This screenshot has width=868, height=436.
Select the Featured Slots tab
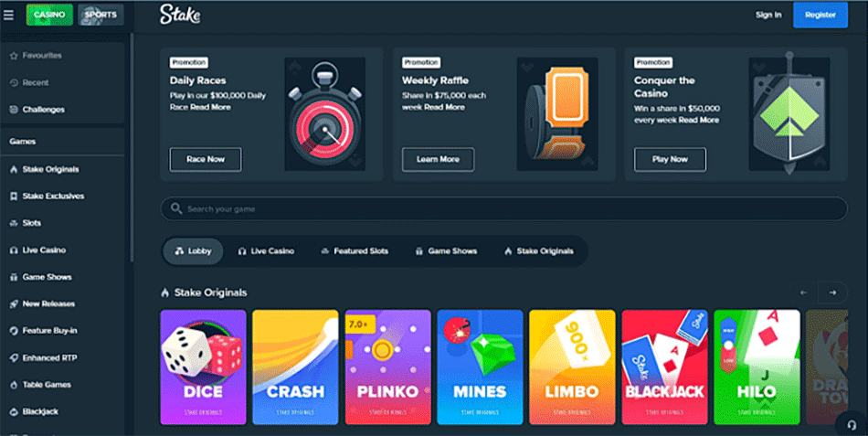[x=355, y=251]
